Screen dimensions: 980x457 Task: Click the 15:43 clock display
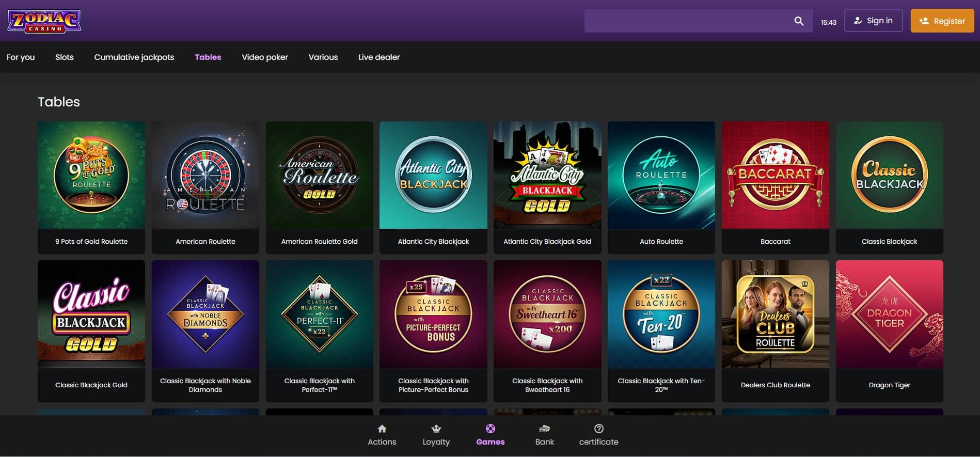(x=829, y=22)
